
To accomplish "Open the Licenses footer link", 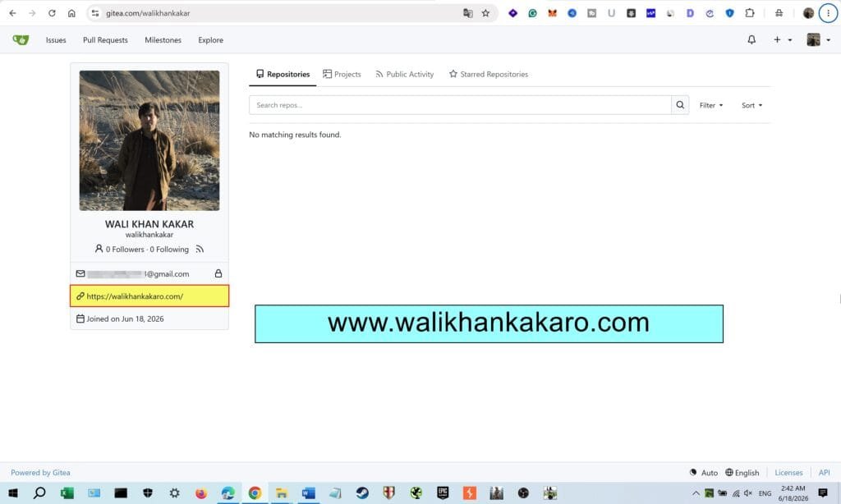I will 788,472.
